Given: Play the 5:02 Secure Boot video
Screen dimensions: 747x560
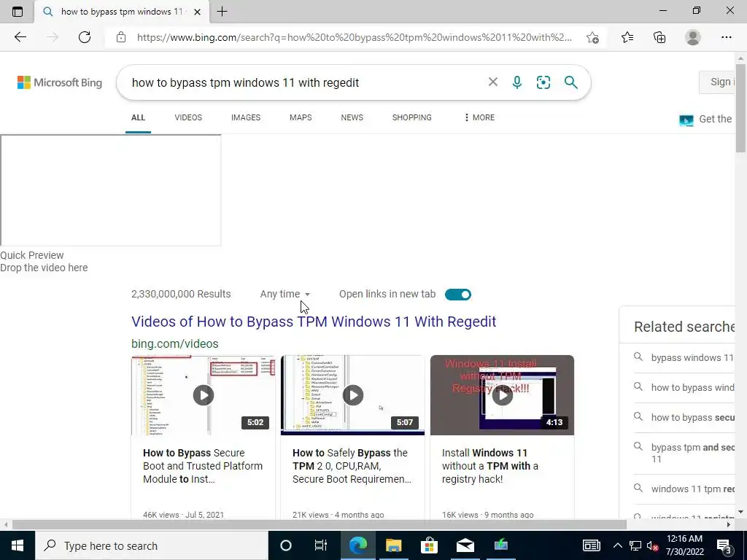Looking at the screenshot, I should tap(204, 395).
